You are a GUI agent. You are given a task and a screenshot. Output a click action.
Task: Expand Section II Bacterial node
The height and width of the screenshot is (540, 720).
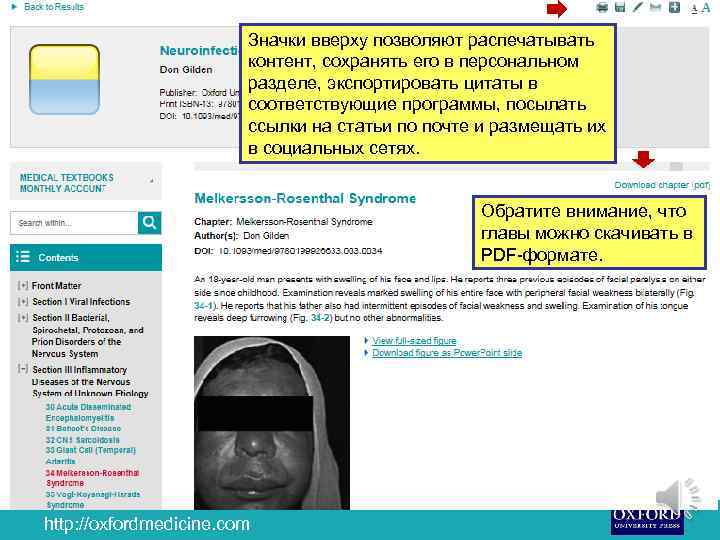tap(22, 318)
